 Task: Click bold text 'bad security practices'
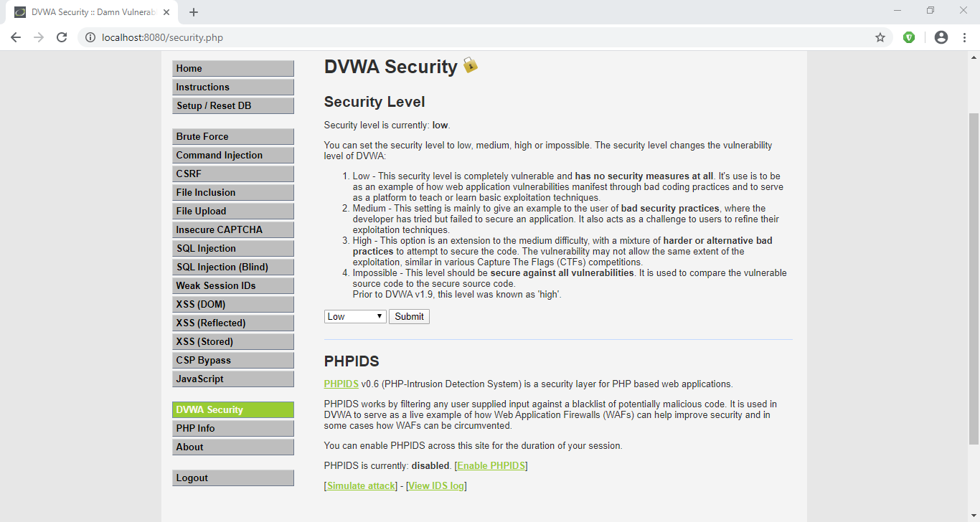pyautogui.click(x=670, y=209)
